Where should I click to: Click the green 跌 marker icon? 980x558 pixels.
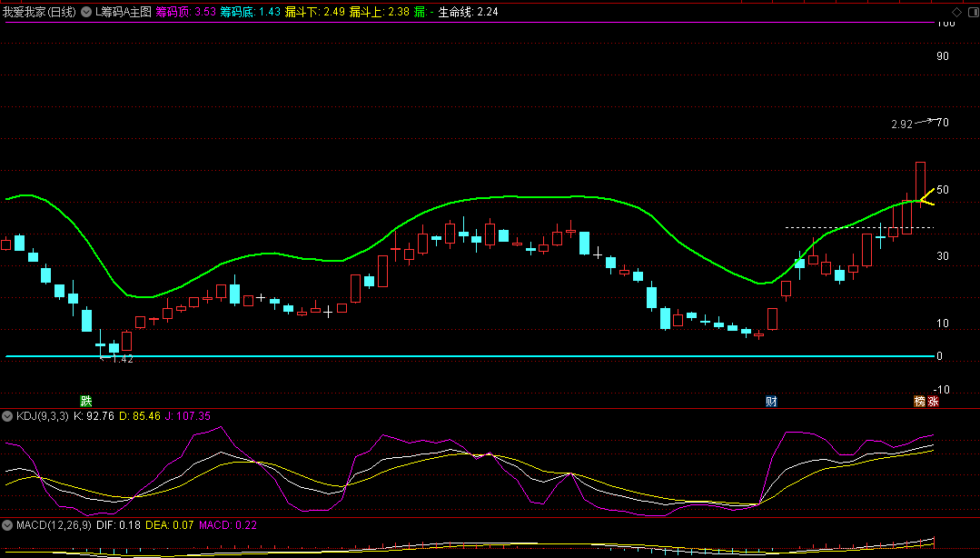pyautogui.click(x=86, y=401)
